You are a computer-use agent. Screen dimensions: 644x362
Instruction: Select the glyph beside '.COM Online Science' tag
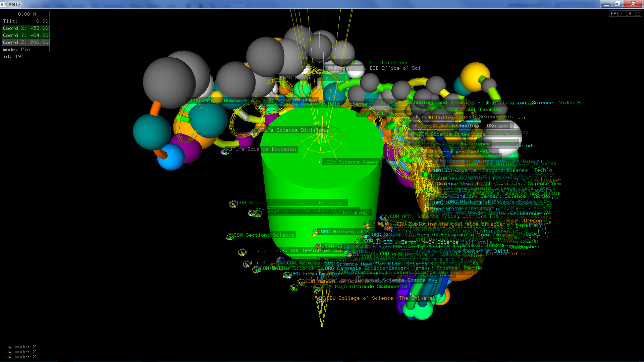(x=256, y=269)
